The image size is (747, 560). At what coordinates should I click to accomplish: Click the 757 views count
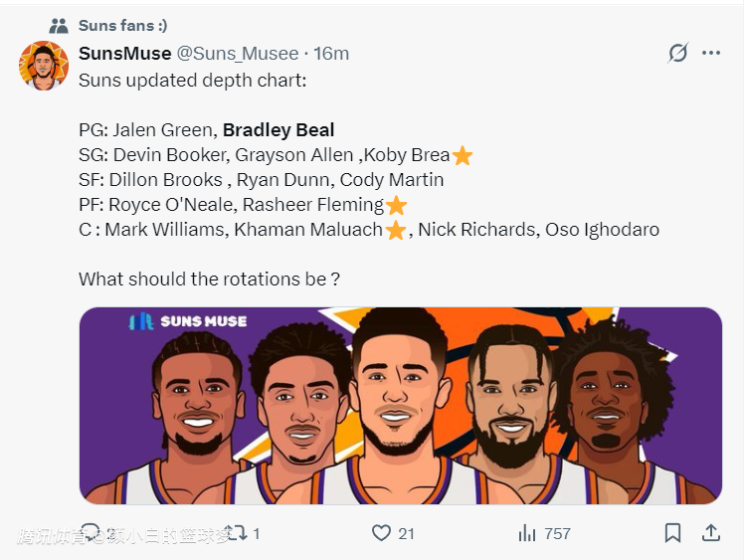coord(557,533)
